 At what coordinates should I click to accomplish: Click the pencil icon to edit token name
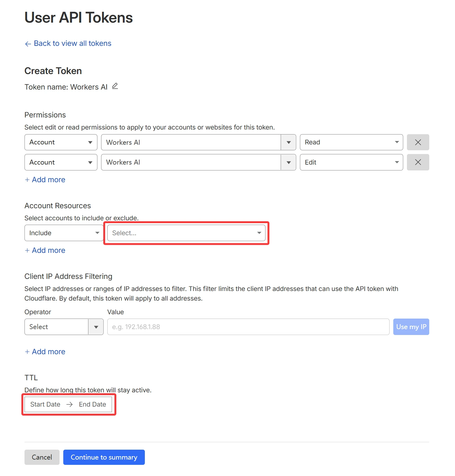click(115, 86)
